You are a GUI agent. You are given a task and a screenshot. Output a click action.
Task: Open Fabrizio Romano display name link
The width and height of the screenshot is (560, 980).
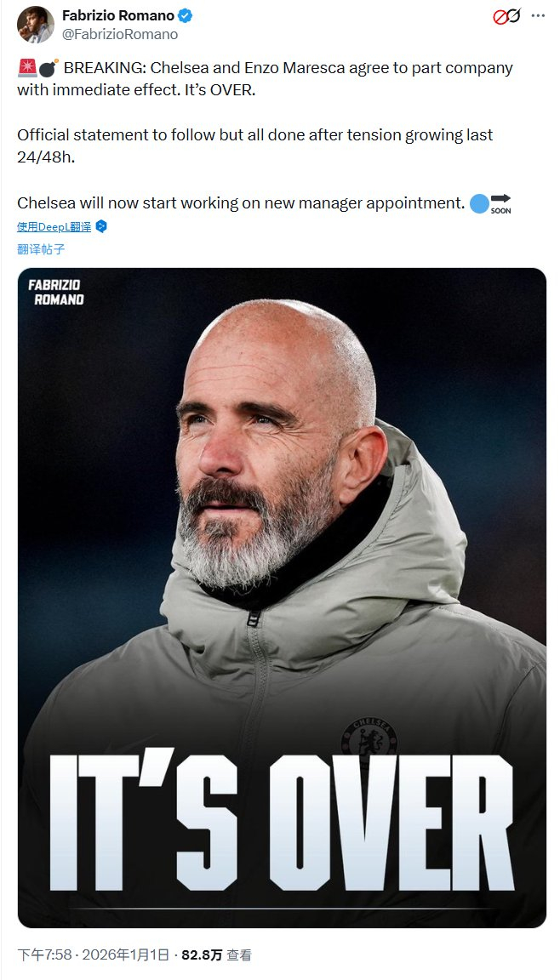click(x=118, y=15)
